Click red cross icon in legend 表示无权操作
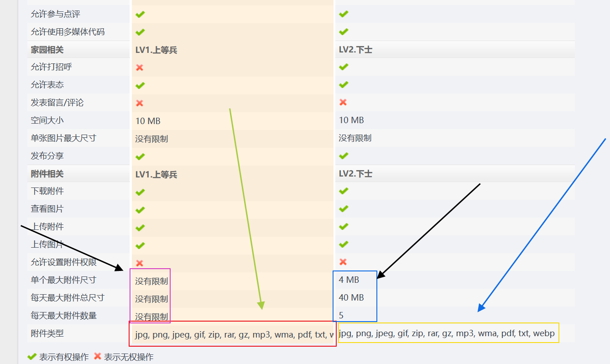This screenshot has height=364, width=610. [98, 357]
